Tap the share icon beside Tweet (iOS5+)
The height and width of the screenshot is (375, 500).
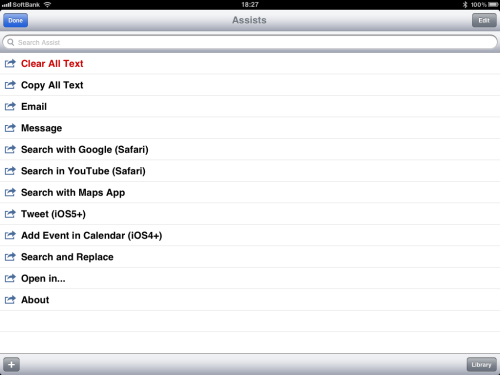click(10, 214)
